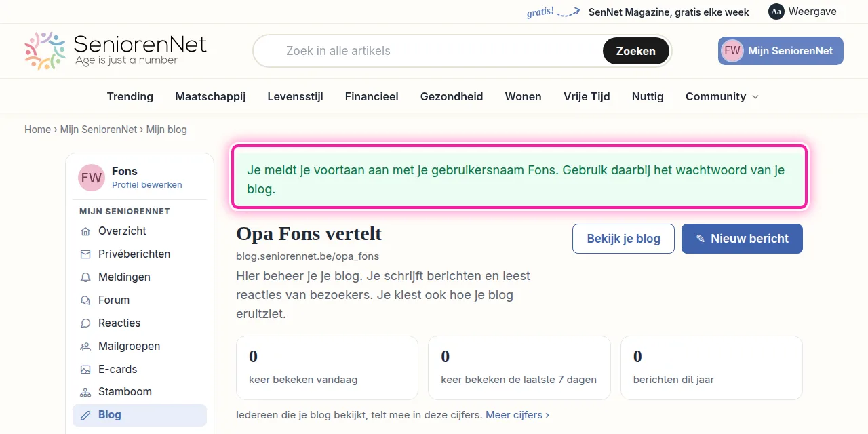Click Mijn SeniorenNet breadcrumb link
The image size is (868, 434).
pyautogui.click(x=98, y=129)
